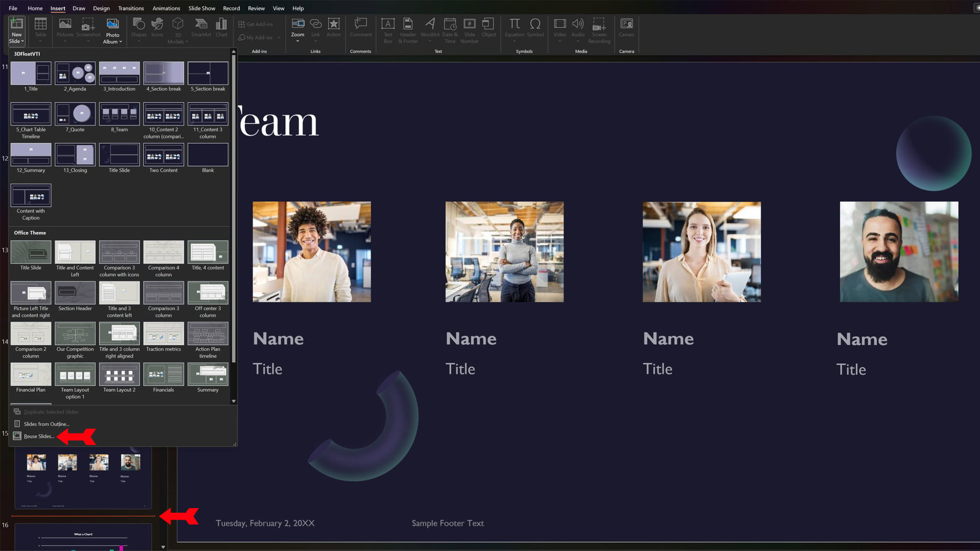
Task: Select the Symbol insert icon
Action: point(535,28)
